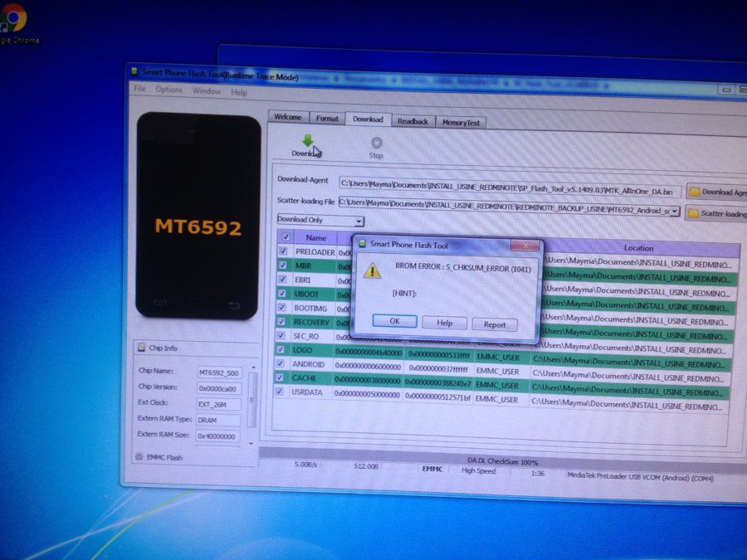Open the Options menu
This screenshot has width=747, height=560.
168,90
